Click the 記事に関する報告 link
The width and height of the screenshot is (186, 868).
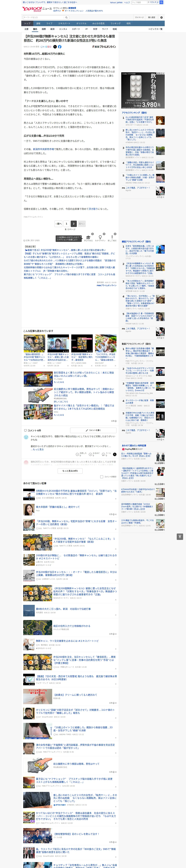tap(31, 241)
